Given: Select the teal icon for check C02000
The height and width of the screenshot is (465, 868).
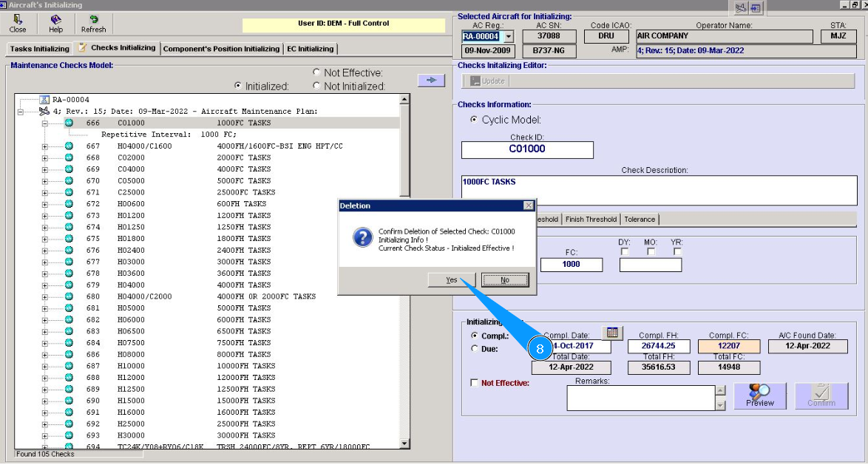Looking at the screenshot, I should 69,157.
